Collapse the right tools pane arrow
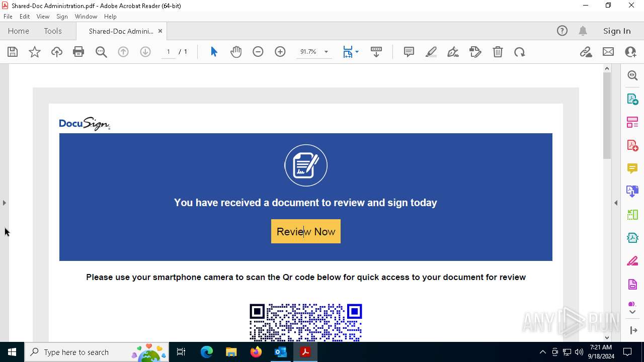 [x=616, y=203]
